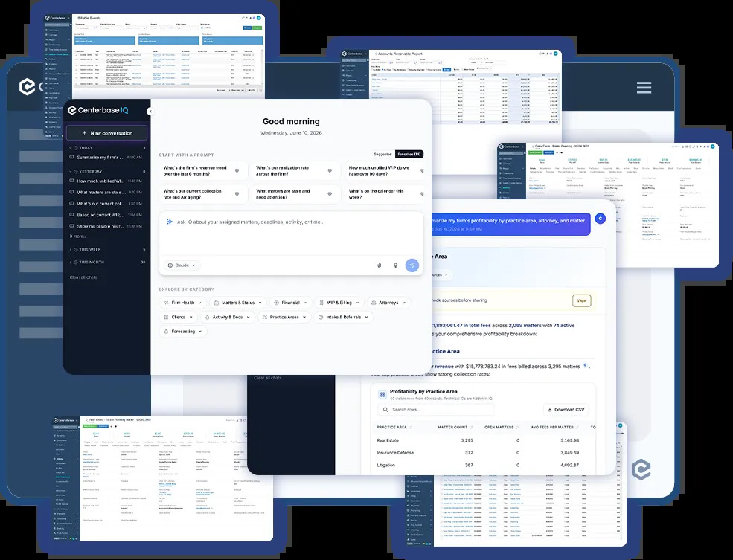Click the View sources button
The width and height of the screenshot is (733, 560).
(x=581, y=300)
